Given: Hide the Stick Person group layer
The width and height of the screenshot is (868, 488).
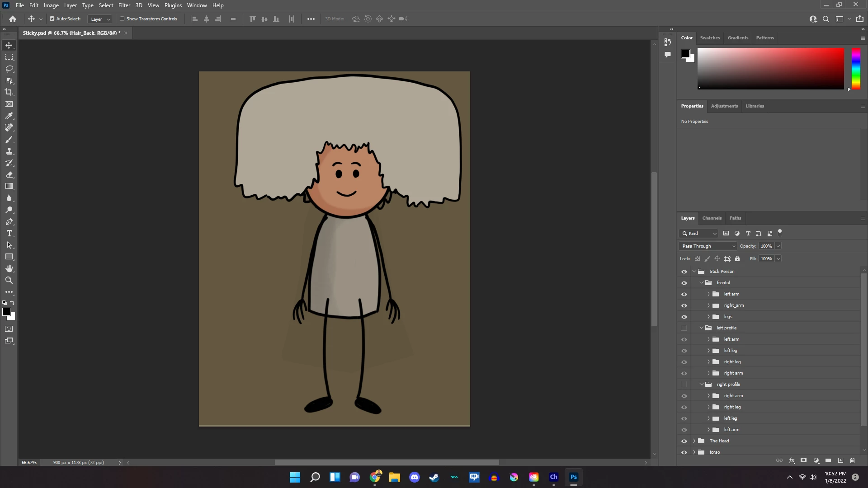Looking at the screenshot, I should pos(684,272).
